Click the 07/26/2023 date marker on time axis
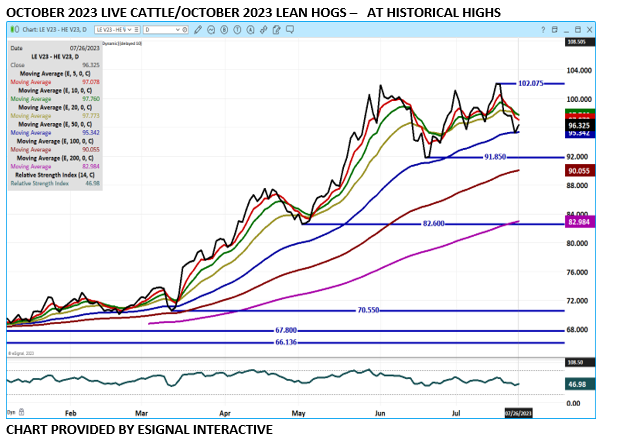The image size is (618, 447). click(519, 411)
